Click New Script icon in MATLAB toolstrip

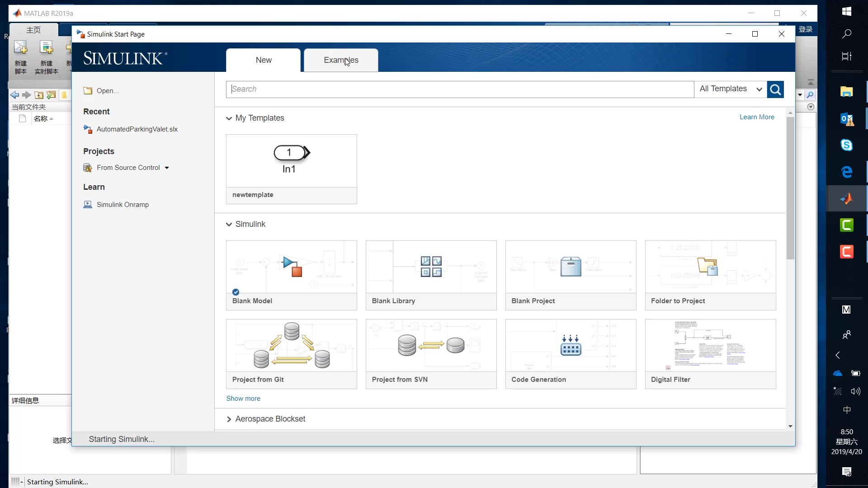[21, 47]
